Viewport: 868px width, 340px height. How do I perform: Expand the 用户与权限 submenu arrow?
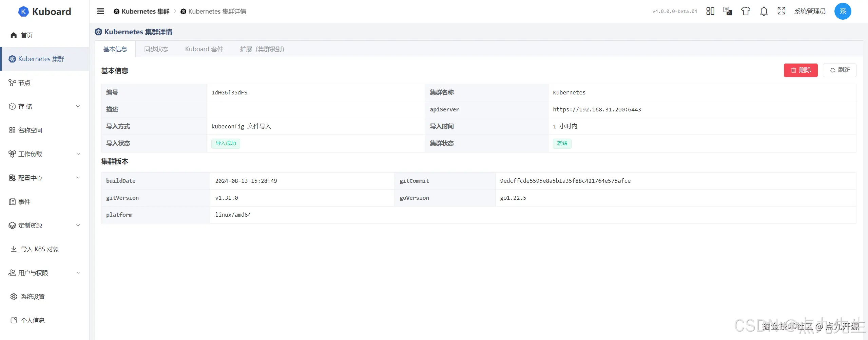coord(78,273)
